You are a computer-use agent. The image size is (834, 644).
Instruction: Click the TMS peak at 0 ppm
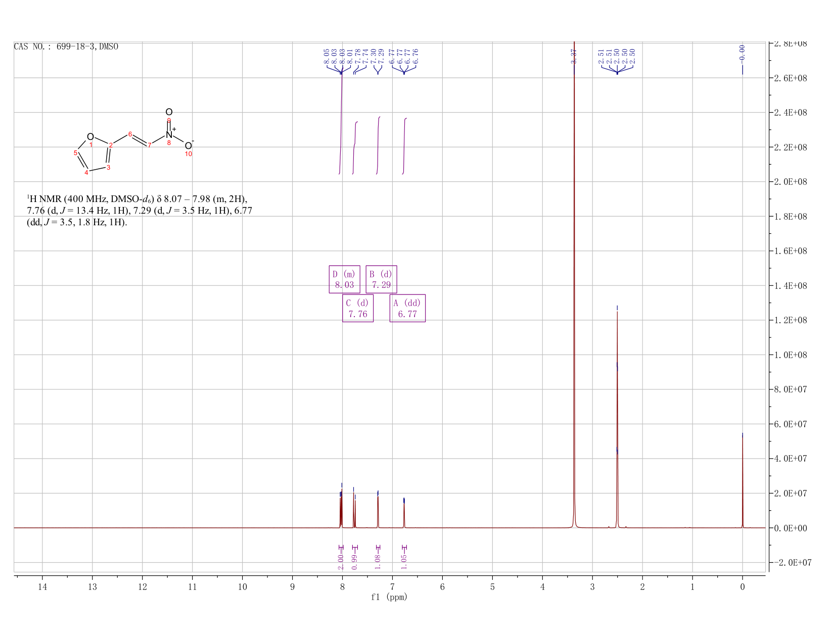point(742,480)
